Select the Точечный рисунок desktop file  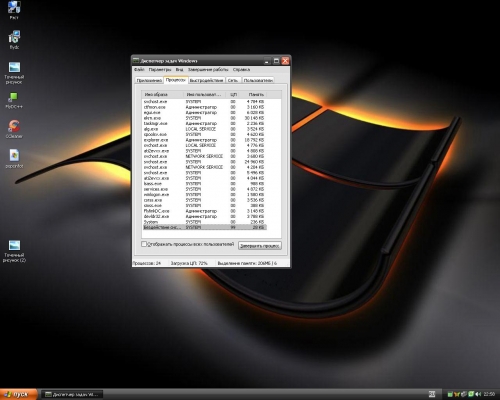click(14, 72)
